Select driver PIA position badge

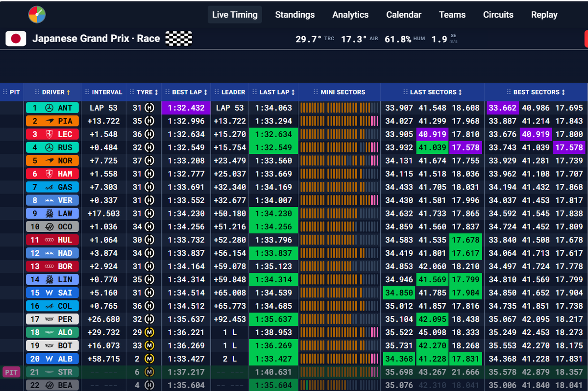pyautogui.click(x=52, y=121)
